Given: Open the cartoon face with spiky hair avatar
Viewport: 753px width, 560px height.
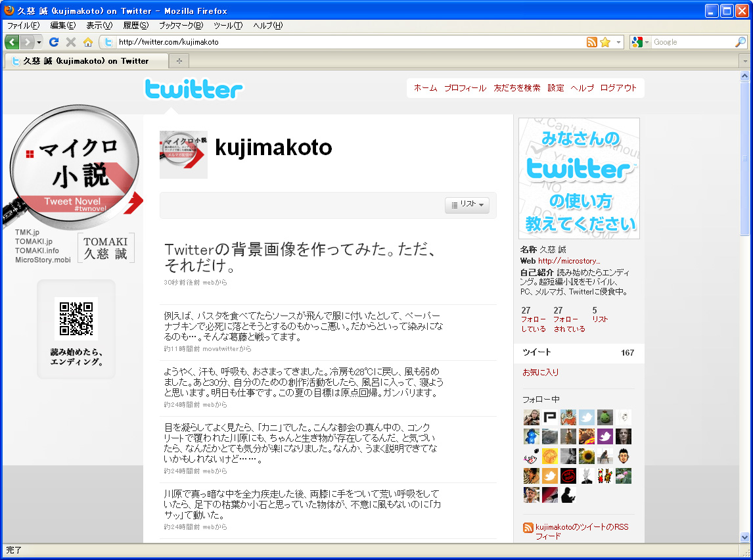Looking at the screenshot, I should point(624,456).
